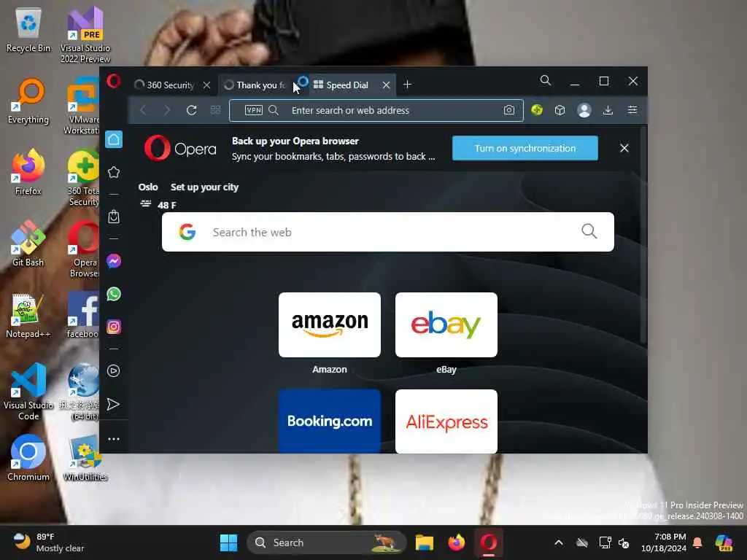The image size is (747, 560).
Task: Click Turn on synchronization button
Action: tap(525, 148)
